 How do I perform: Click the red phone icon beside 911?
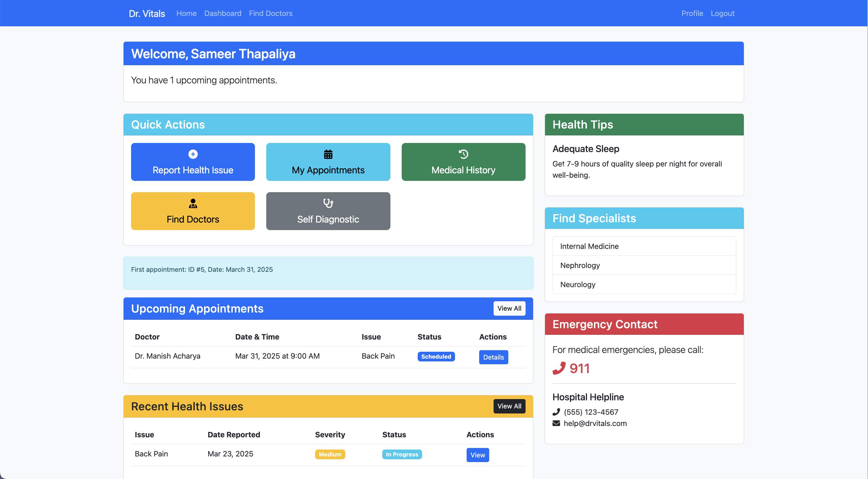click(x=559, y=368)
